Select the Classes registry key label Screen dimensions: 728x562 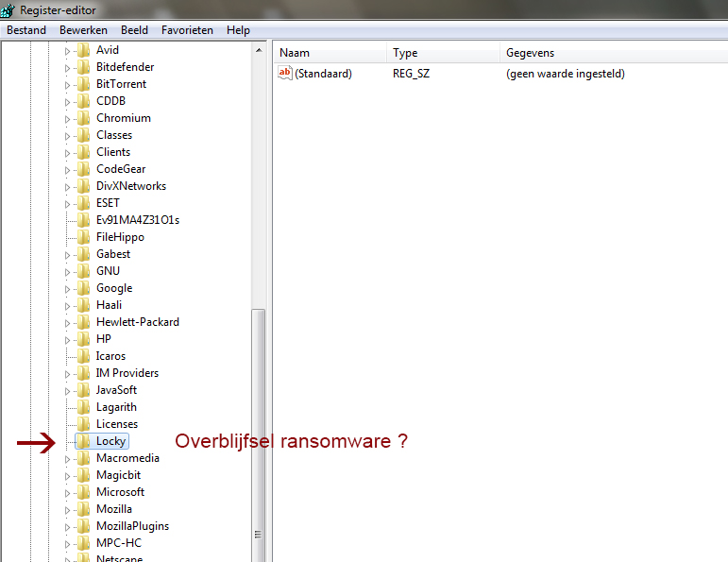pos(114,135)
